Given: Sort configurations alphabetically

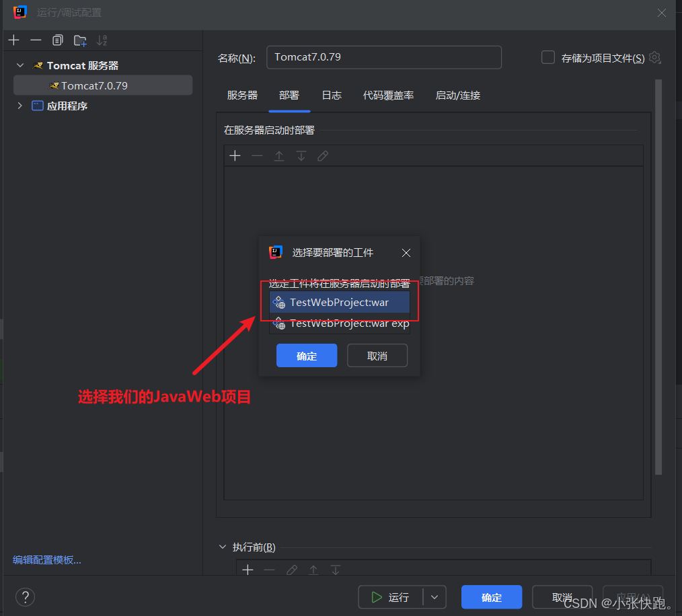Looking at the screenshot, I should pos(102,40).
